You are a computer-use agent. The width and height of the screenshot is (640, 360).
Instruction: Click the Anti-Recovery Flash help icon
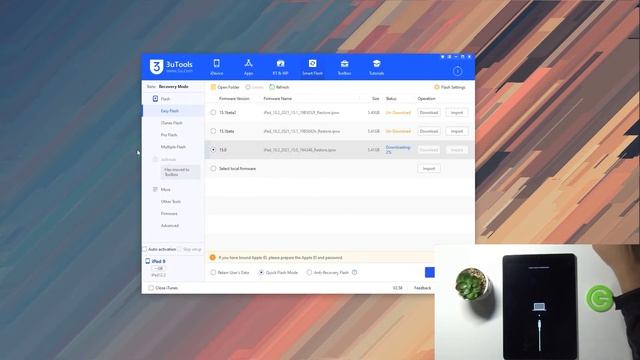tap(354, 272)
